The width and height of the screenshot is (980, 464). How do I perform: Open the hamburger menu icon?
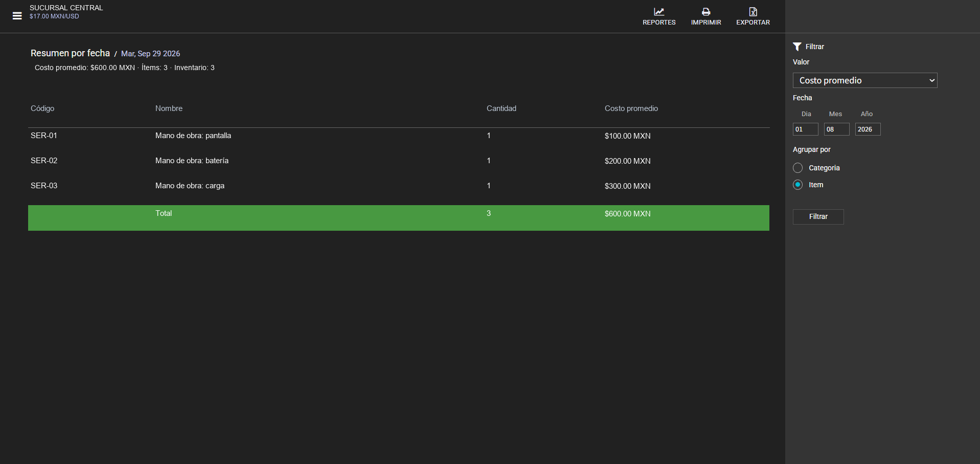pos(17,16)
